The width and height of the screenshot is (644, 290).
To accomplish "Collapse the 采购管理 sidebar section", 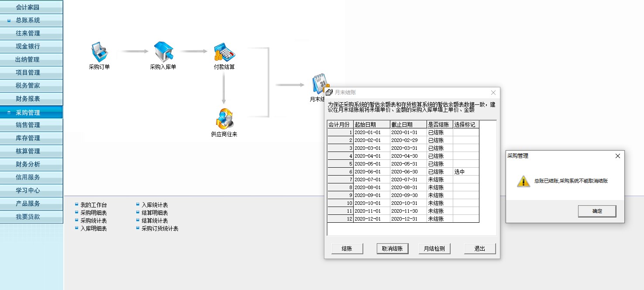I will pyautogui.click(x=9, y=113).
